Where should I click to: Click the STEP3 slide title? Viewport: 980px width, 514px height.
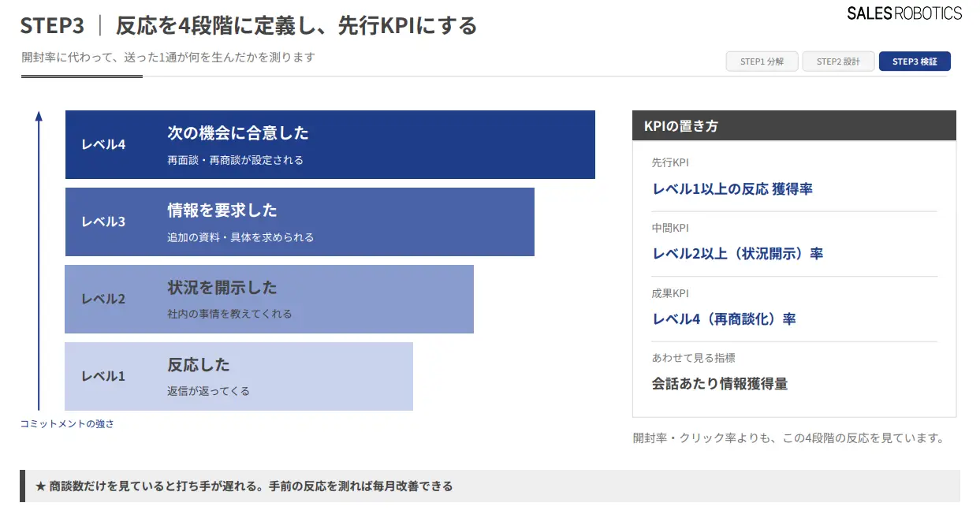coord(248,26)
